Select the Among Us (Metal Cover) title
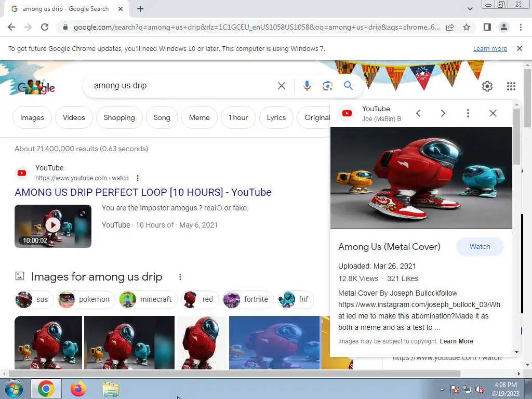Viewport: 532px width, 399px height. [389, 247]
